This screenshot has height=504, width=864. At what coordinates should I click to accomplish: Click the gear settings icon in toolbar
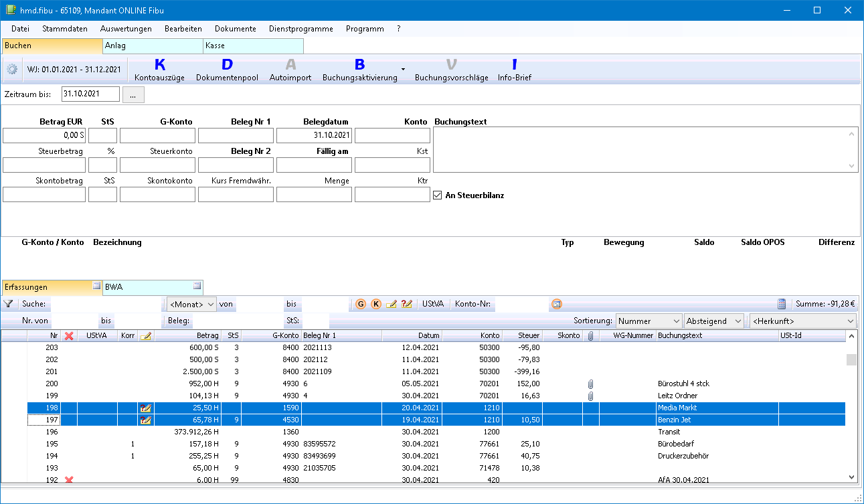coord(12,70)
